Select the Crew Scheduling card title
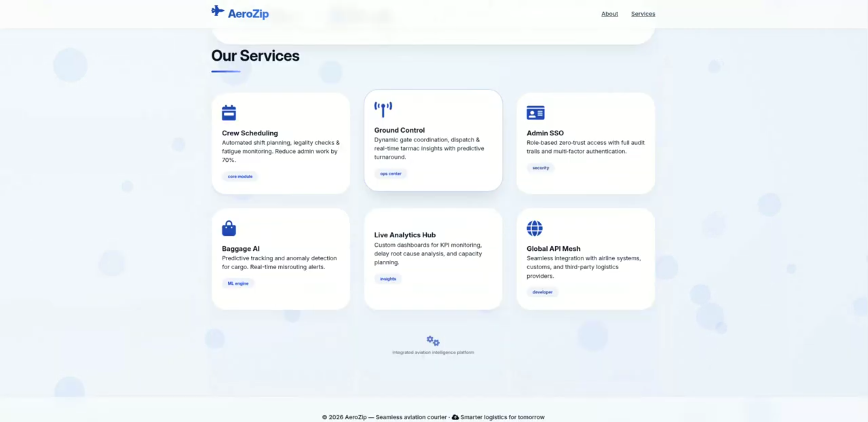The width and height of the screenshot is (868, 422). (x=250, y=133)
